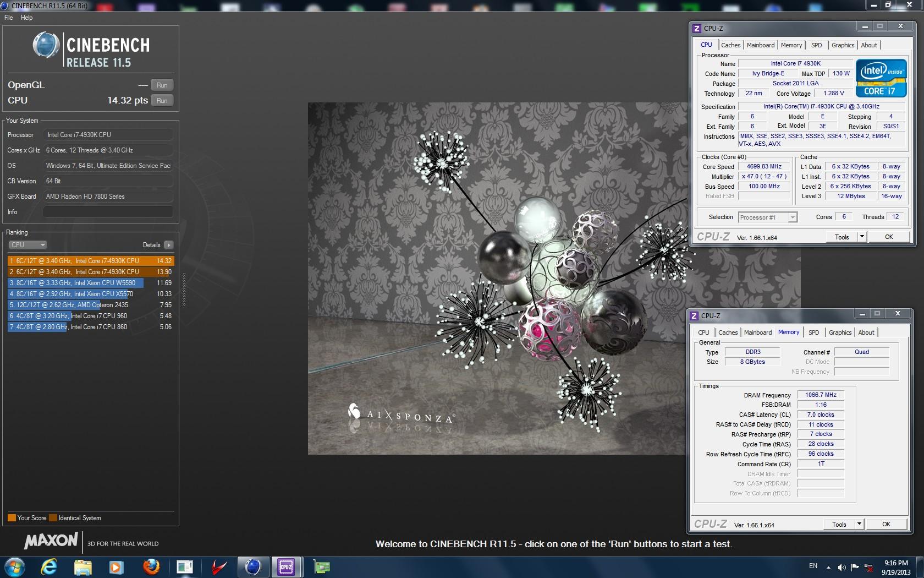Select the Xeon CPU W5590 ranking row
Image resolution: width=924 pixels, height=578 pixels.
91,283
